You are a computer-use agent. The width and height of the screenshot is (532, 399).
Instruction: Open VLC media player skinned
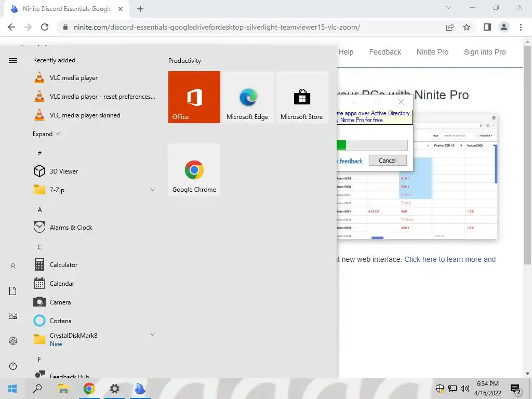tap(95, 115)
